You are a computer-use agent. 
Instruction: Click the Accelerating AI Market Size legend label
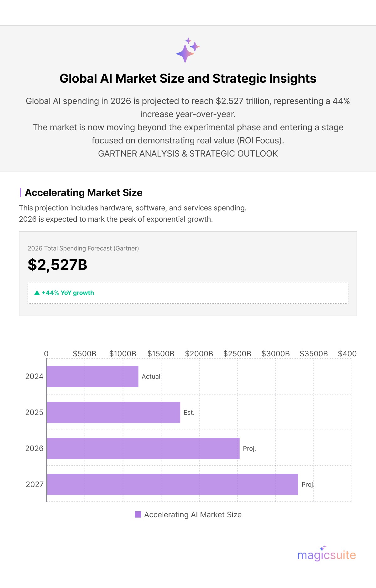pyautogui.click(x=193, y=515)
